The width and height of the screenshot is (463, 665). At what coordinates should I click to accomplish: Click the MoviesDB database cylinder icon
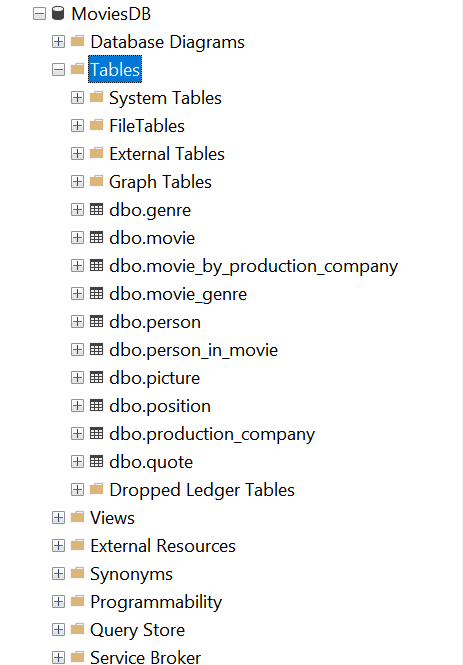point(58,13)
